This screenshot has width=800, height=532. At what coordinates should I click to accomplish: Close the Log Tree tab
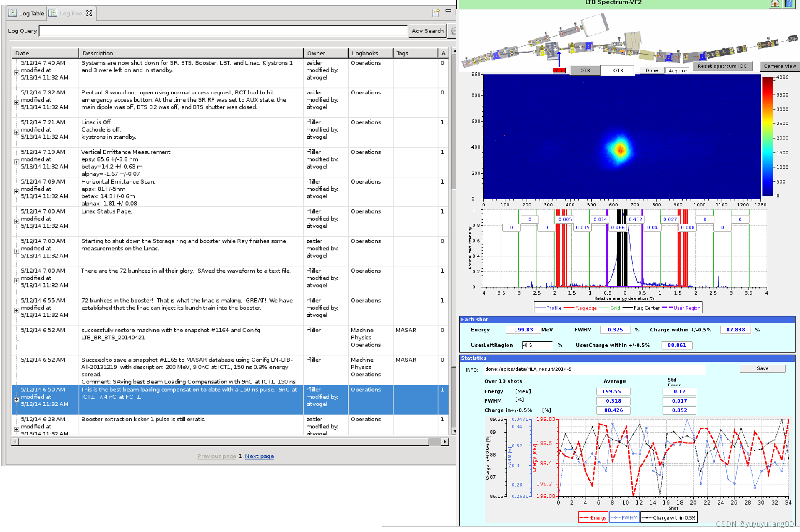[89, 13]
